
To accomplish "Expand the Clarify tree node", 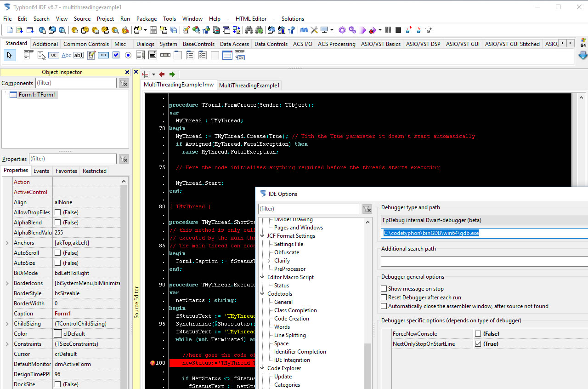I will pos(269,261).
